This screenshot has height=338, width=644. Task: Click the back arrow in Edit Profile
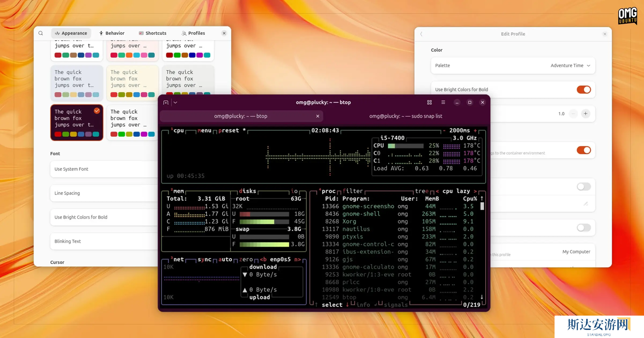pos(421,34)
